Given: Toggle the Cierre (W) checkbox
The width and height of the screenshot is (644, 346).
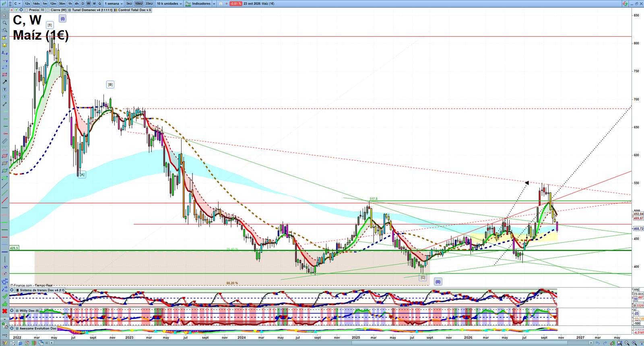Looking at the screenshot, I should click(48, 10).
